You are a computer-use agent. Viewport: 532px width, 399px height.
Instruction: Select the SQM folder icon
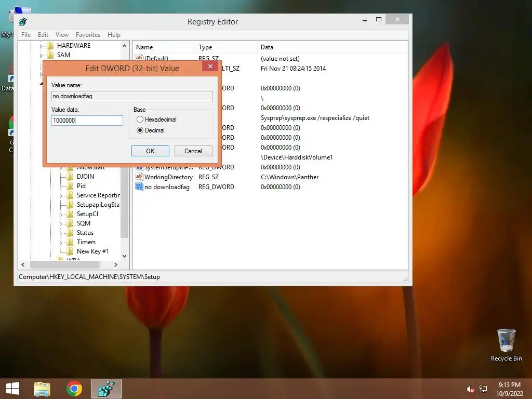coord(70,223)
